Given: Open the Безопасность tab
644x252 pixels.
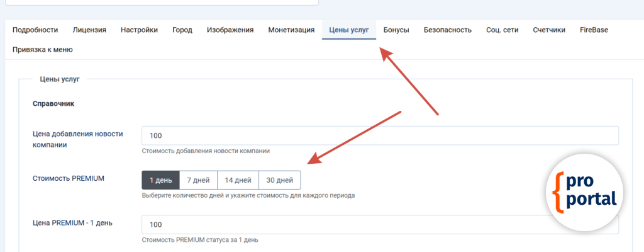Looking at the screenshot, I should [x=448, y=30].
